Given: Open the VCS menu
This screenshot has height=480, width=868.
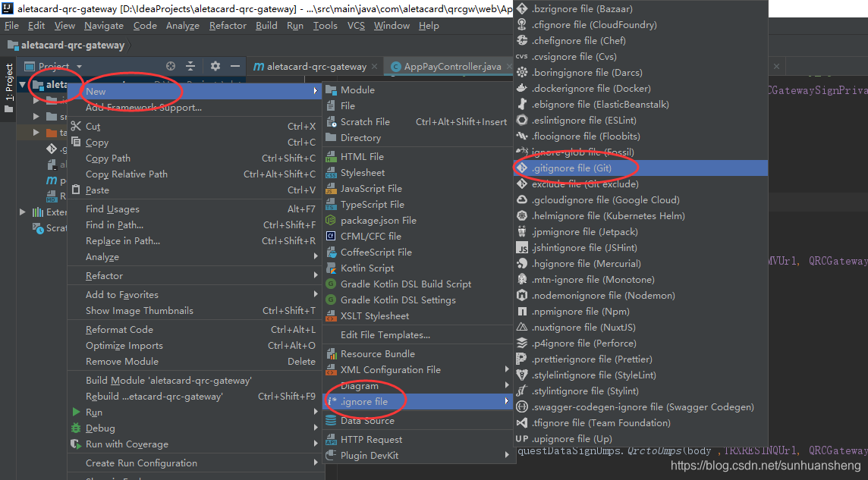Looking at the screenshot, I should pos(356,26).
